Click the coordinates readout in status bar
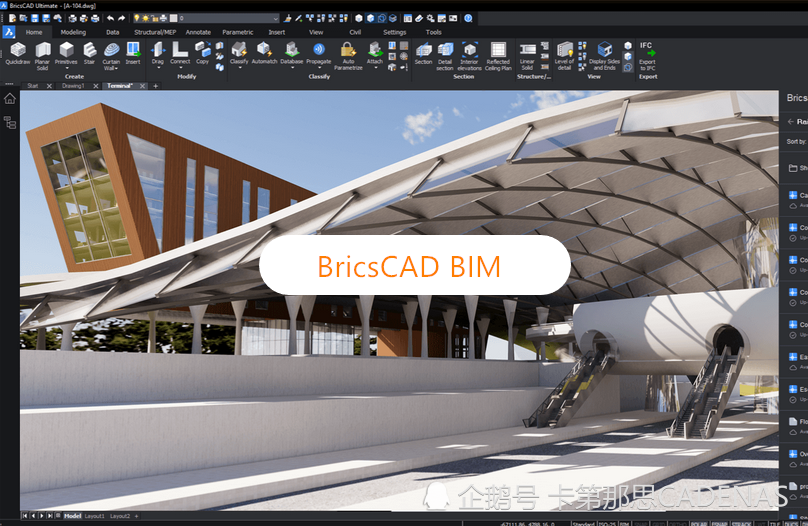This screenshot has width=808, height=526. point(527,523)
